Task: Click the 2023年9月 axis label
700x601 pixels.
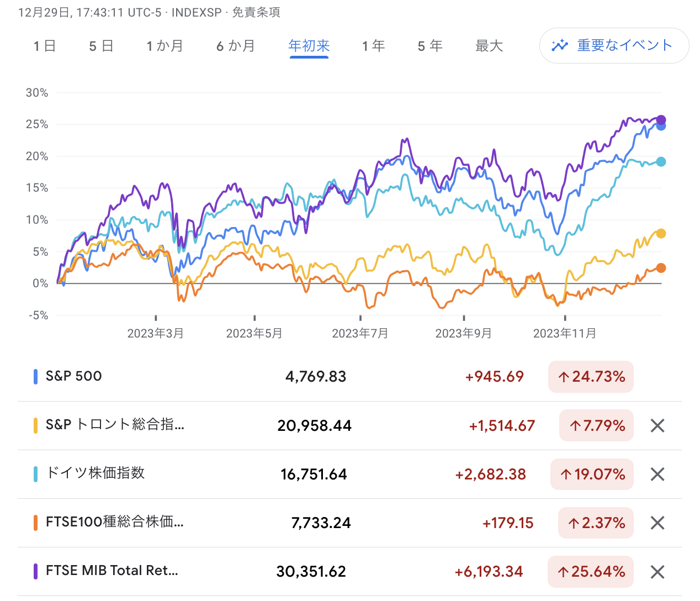Action: coord(464,333)
